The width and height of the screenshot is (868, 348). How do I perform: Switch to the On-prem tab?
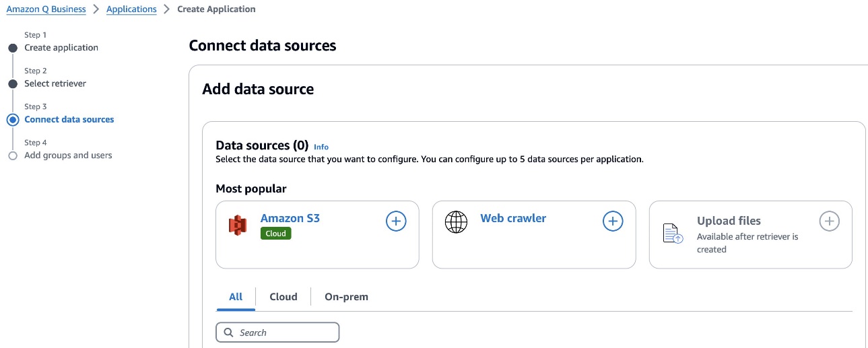pyautogui.click(x=346, y=297)
